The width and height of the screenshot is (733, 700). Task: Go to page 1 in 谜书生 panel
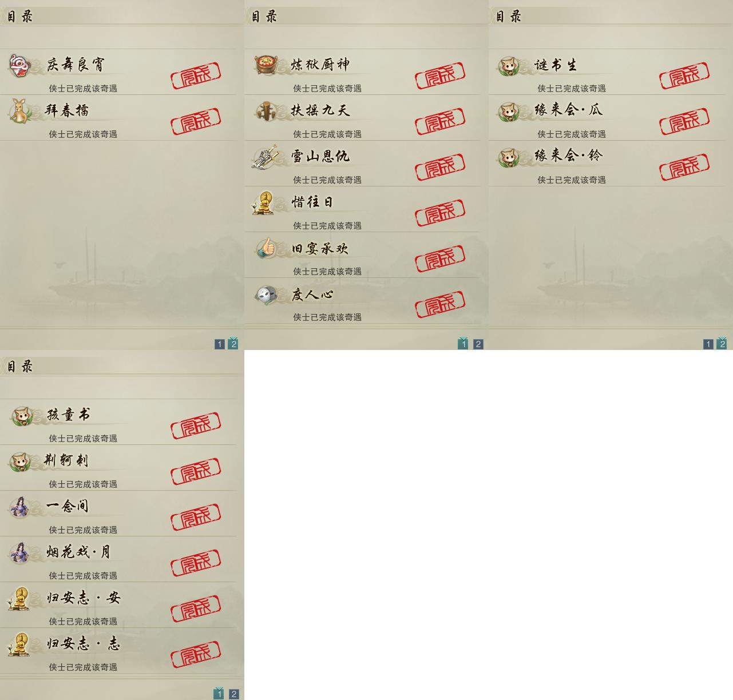pos(708,344)
